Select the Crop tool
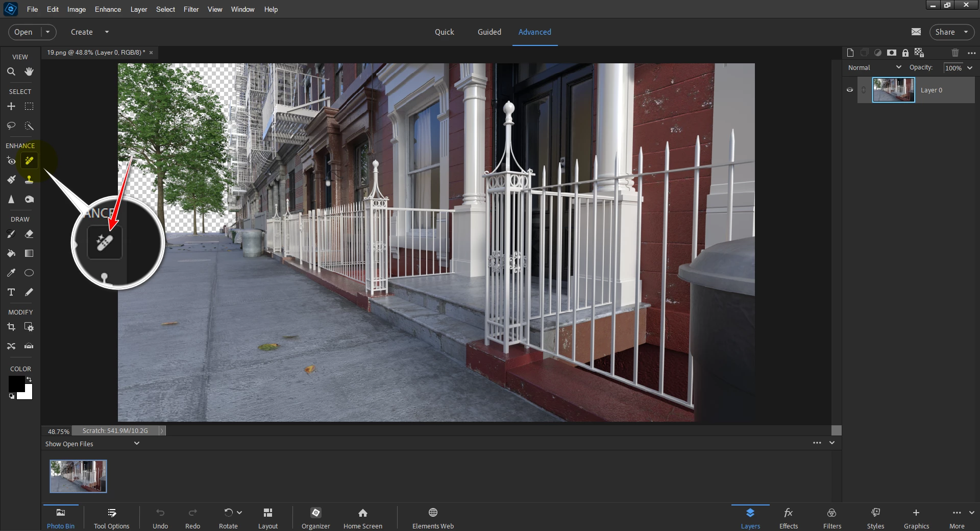 11,327
